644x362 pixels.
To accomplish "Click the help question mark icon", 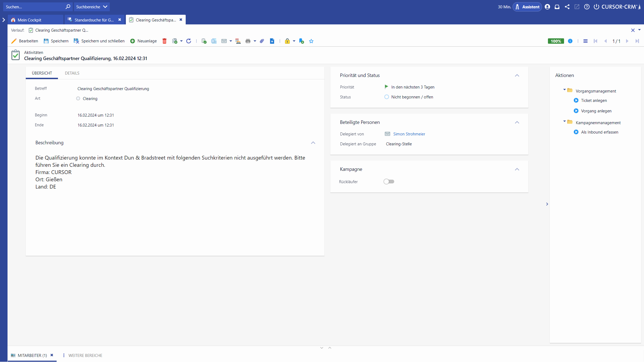I will pos(587,7).
